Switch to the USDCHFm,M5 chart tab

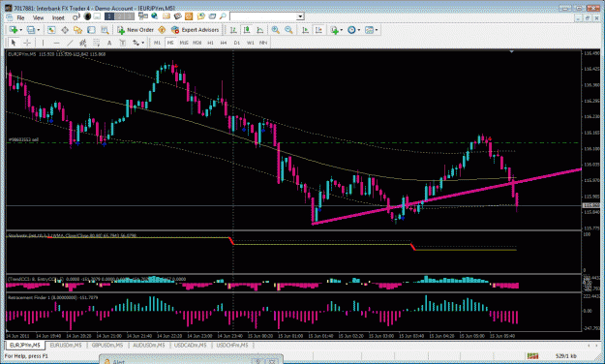(x=232, y=345)
